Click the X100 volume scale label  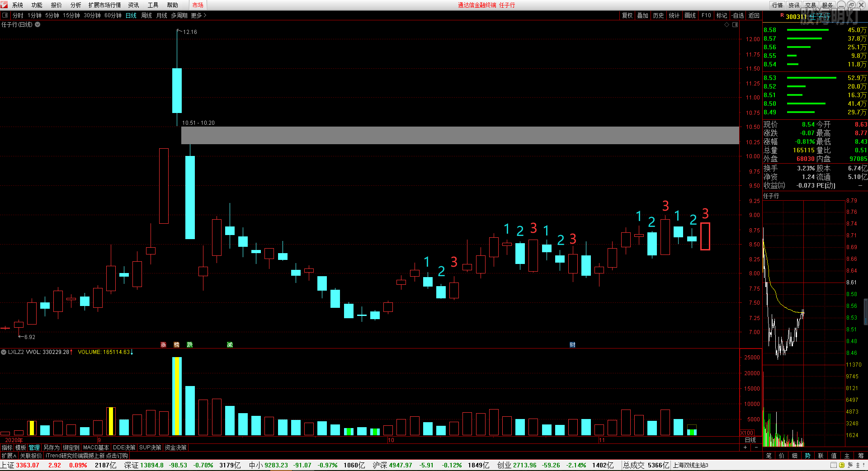[x=747, y=433]
